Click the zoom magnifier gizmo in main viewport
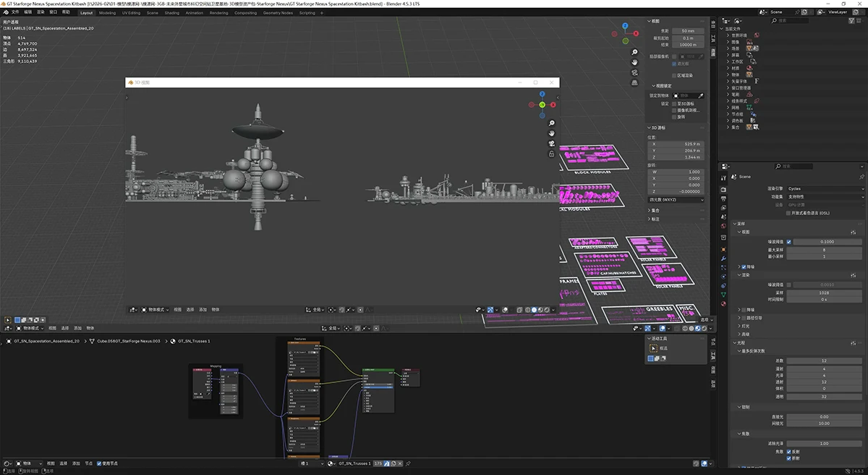 634,52
